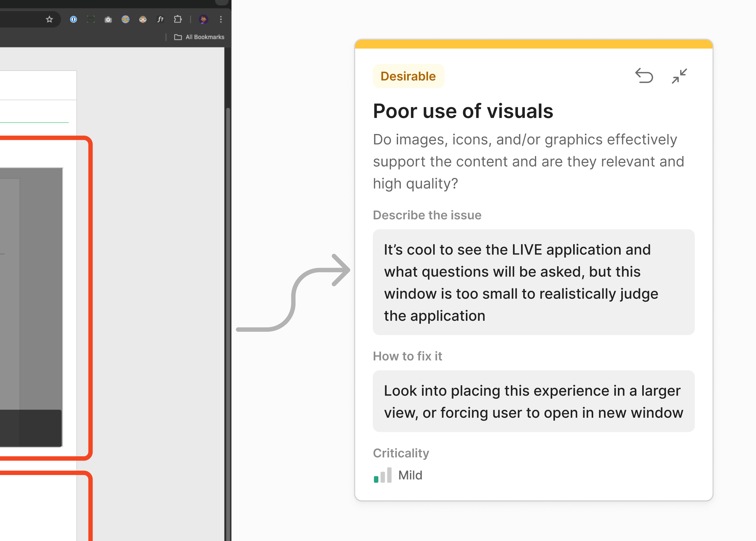The width and height of the screenshot is (756, 541).
Task: Open the Chrome three-dot menu
Action: click(x=221, y=19)
